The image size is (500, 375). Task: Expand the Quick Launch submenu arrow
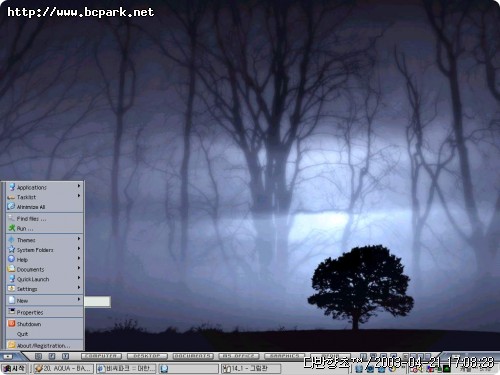pos(79,278)
